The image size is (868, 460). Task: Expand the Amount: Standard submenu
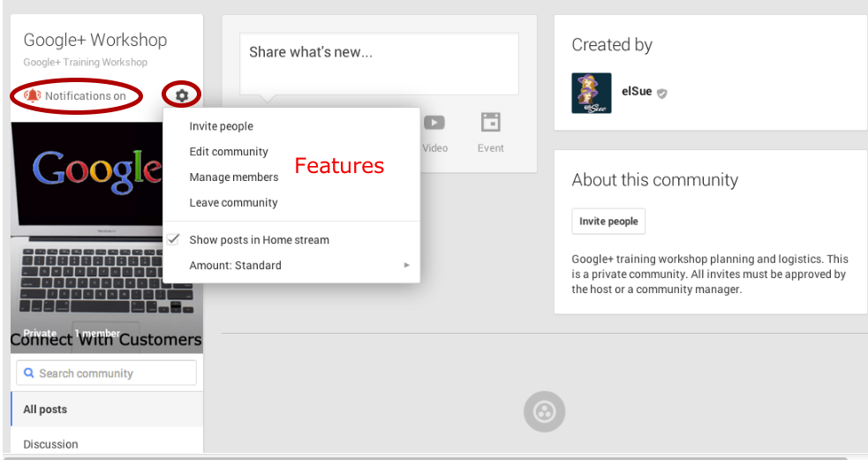tap(291, 265)
